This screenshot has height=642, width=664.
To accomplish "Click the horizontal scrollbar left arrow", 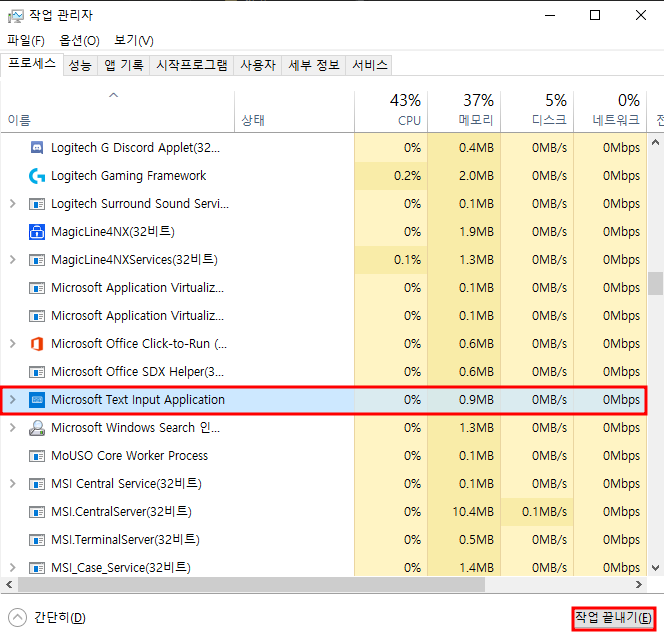I will (9, 585).
